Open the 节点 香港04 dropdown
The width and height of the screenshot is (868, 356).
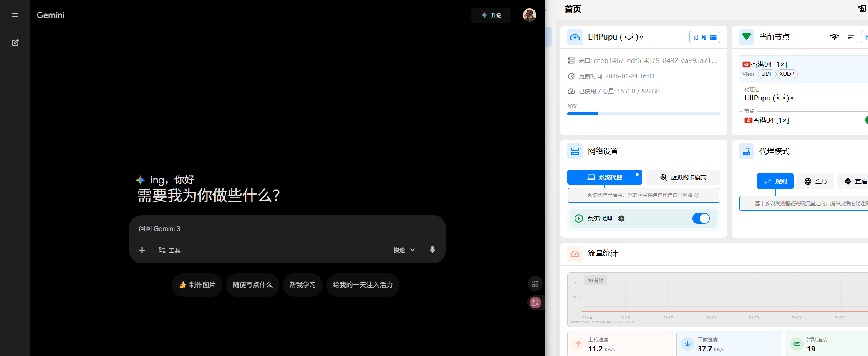click(801, 120)
